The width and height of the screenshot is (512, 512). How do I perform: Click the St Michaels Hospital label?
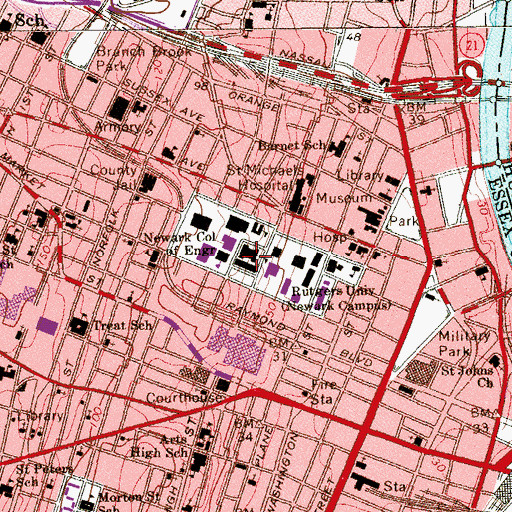click(265, 177)
